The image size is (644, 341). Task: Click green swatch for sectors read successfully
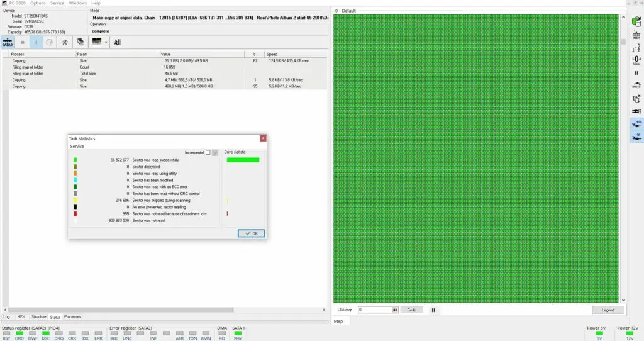[75, 160]
